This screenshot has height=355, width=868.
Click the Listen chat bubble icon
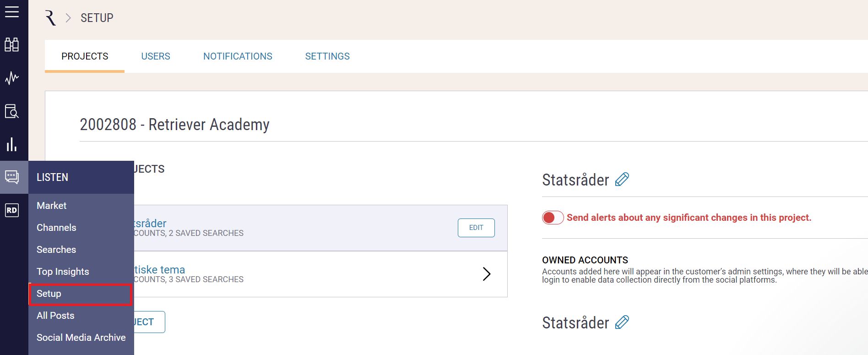click(x=12, y=177)
